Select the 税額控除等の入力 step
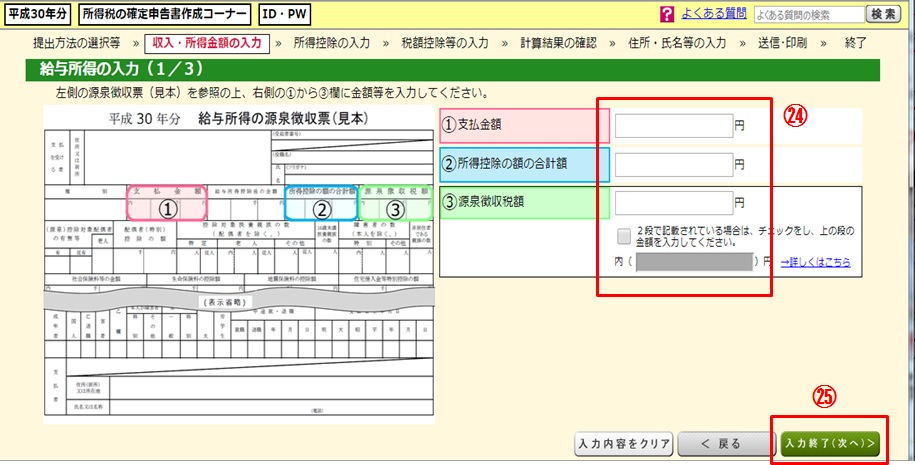 (445, 43)
